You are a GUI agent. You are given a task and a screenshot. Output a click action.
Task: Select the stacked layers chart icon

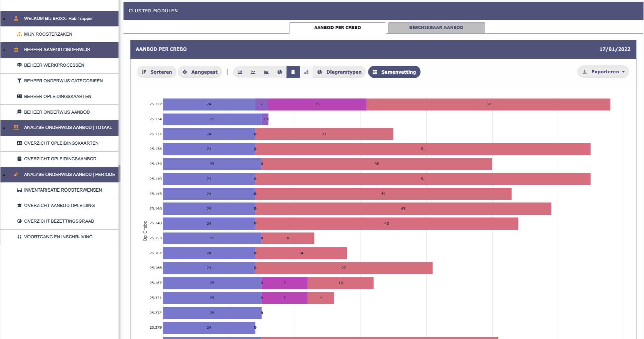[293, 72]
